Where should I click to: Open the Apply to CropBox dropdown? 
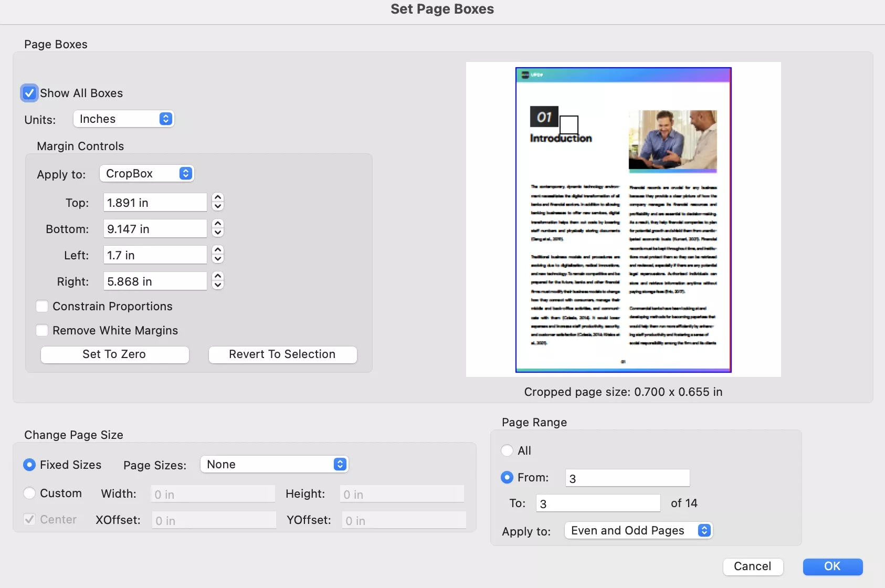146,173
